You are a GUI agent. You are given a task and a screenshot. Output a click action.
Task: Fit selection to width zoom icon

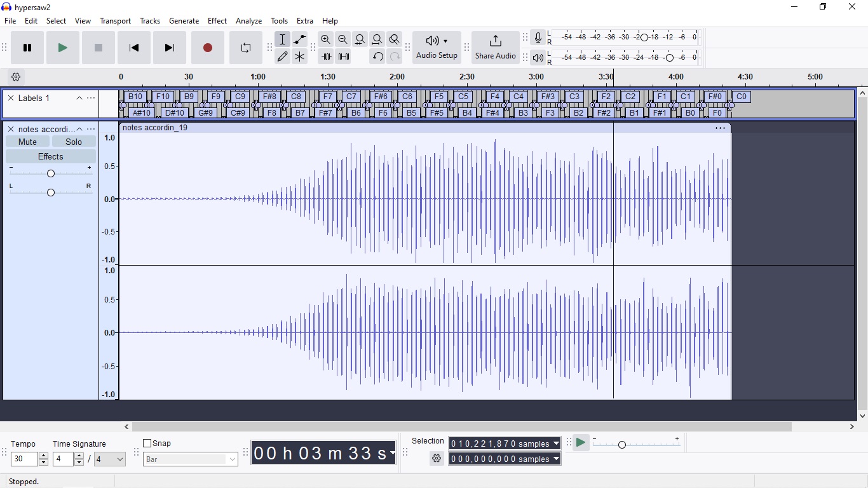[360, 39]
